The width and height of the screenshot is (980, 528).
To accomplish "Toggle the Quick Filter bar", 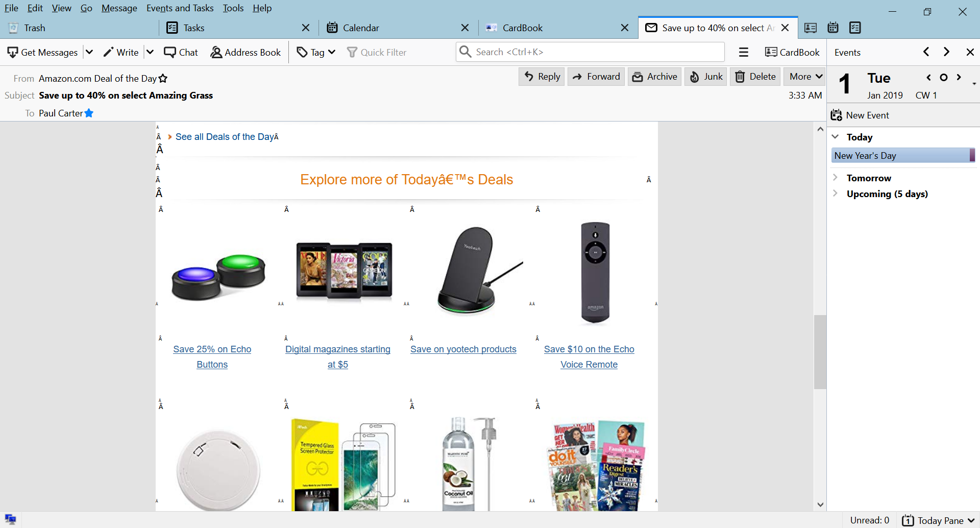I will 377,52.
